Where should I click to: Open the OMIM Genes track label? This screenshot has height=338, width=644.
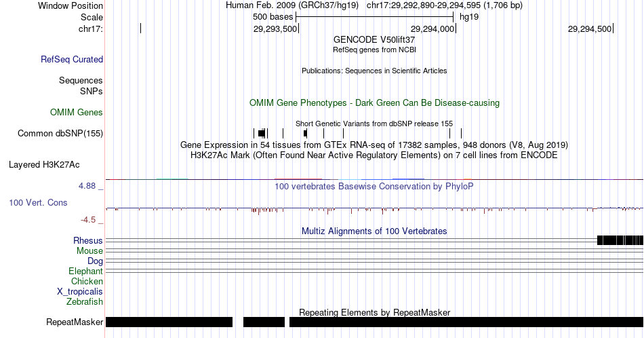77,112
